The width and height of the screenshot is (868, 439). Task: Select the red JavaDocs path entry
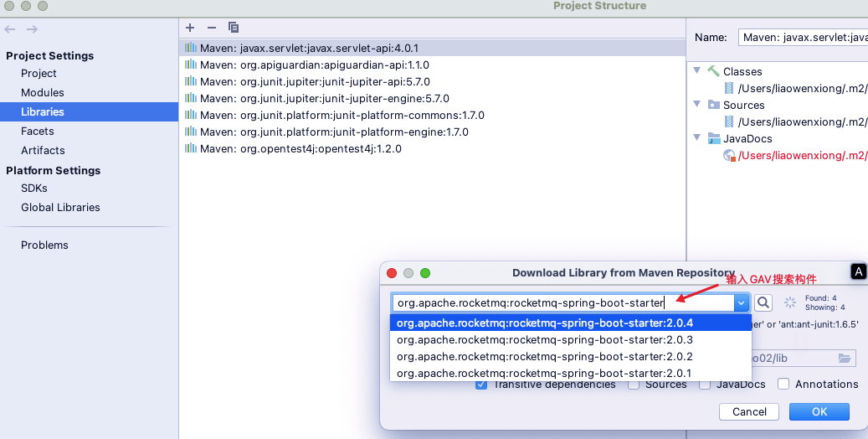pos(802,155)
